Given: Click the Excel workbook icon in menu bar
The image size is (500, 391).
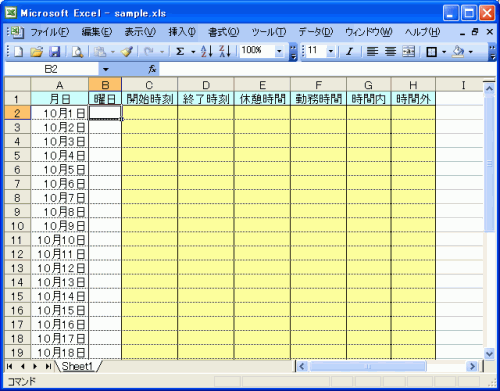Looking at the screenshot, I should tap(17, 32).
